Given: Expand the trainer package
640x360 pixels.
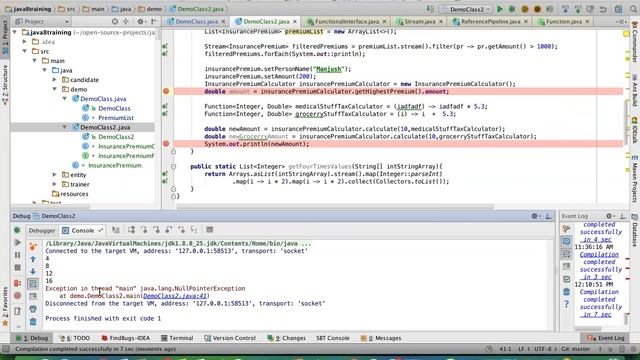Looking at the screenshot, I should tap(54, 184).
